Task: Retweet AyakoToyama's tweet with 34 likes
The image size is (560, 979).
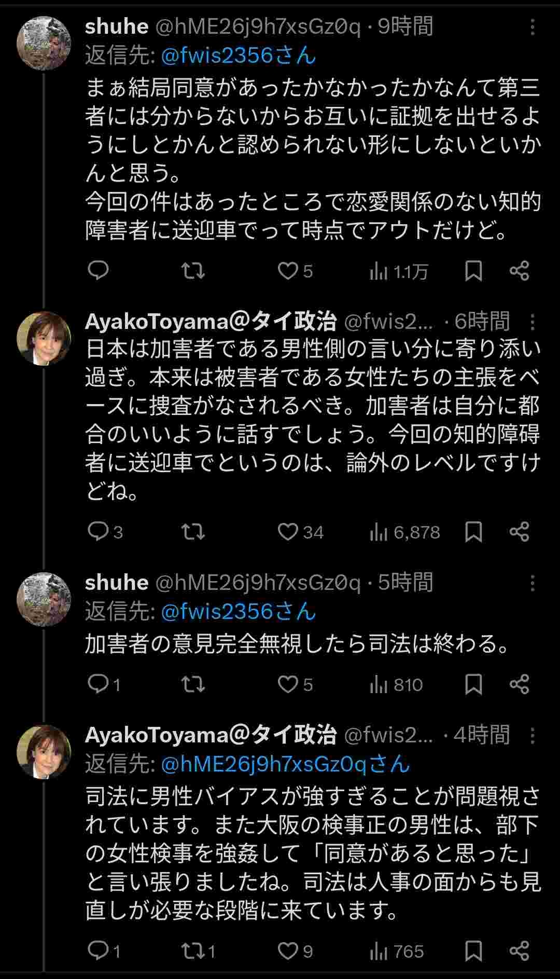Action: pos(193,532)
